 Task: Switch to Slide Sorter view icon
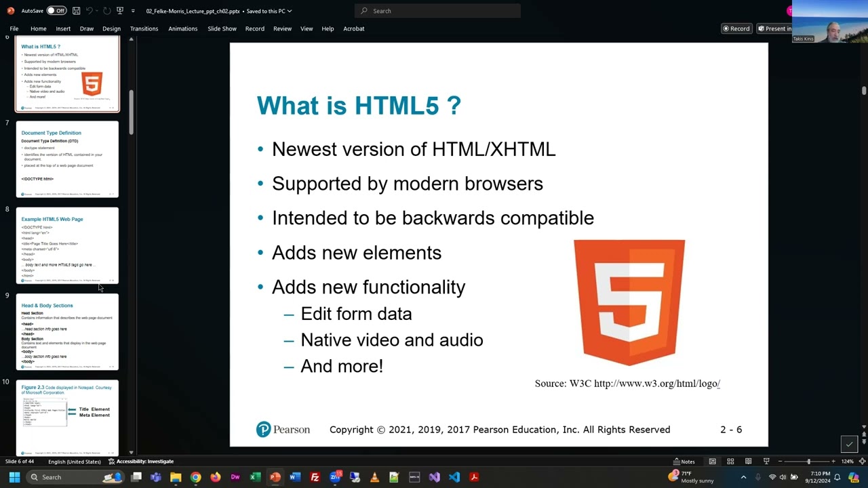click(x=730, y=462)
